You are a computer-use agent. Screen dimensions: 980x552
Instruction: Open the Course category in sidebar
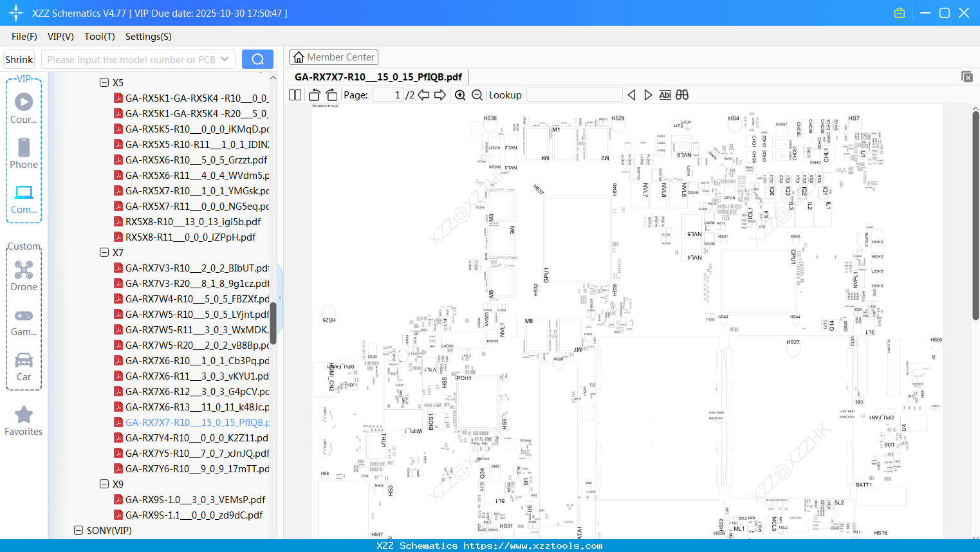point(24,108)
